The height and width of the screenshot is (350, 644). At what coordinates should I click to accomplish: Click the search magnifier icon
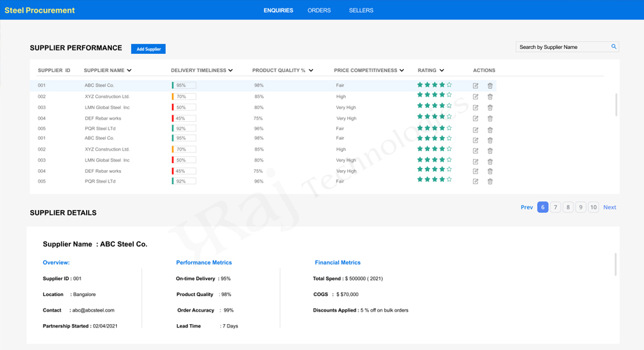[x=614, y=47]
